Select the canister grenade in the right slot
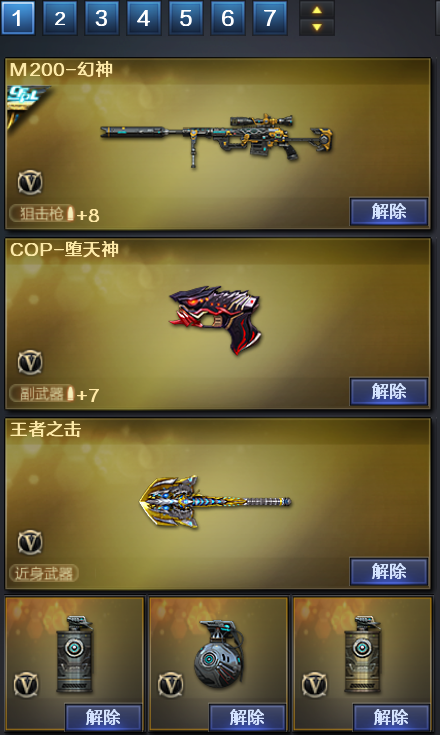440x735 pixels. pyautogui.click(x=363, y=654)
